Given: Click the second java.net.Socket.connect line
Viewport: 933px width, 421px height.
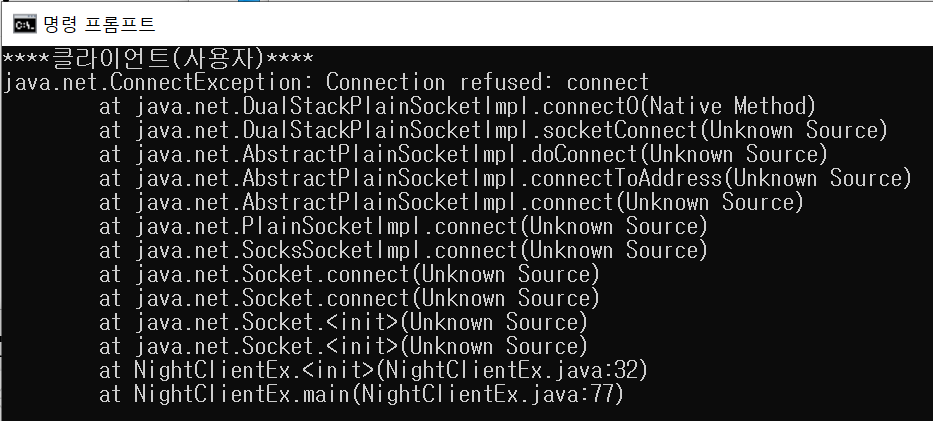Looking at the screenshot, I should (349, 299).
